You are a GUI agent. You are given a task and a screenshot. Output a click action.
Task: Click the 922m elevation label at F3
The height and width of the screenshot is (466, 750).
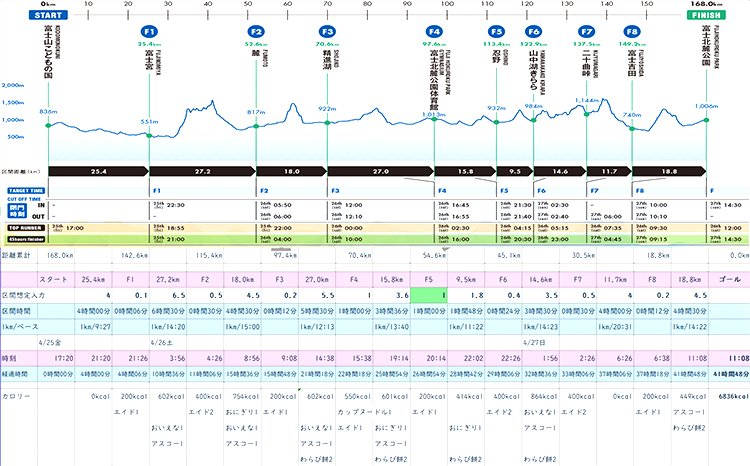pyautogui.click(x=327, y=109)
